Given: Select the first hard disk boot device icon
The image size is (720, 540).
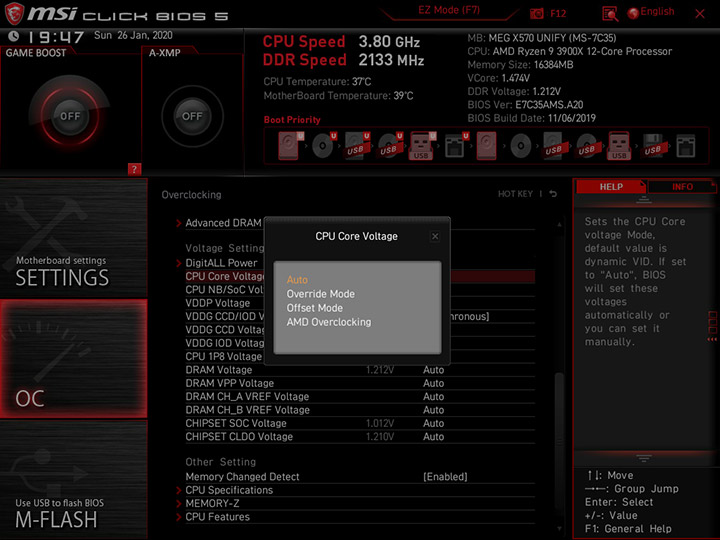Looking at the screenshot, I should [291, 146].
